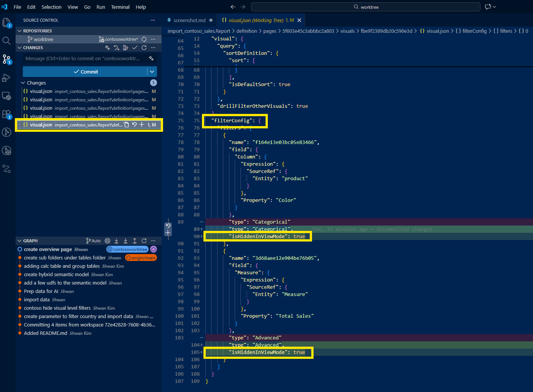Go forward using the title bar arrow
533x392 pixels.
coord(243,7)
